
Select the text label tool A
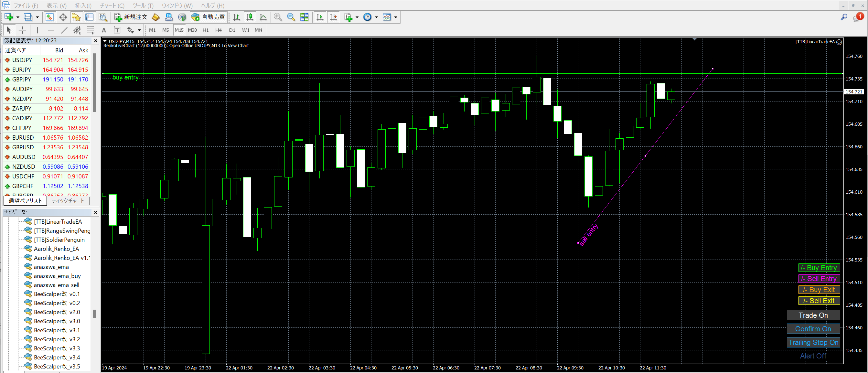[104, 30]
